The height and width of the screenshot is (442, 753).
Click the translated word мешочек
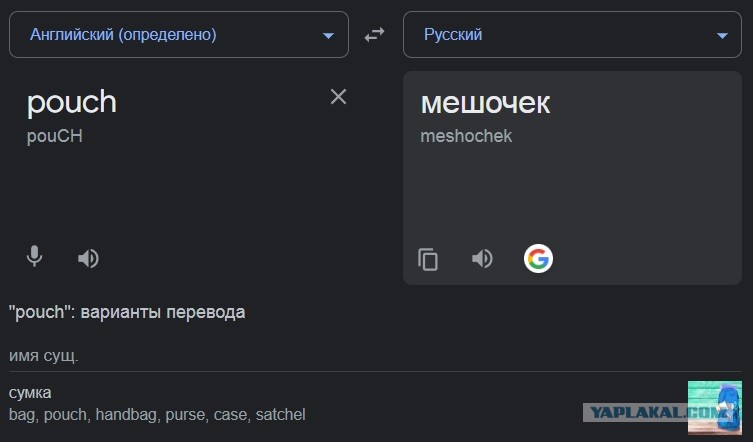pyautogui.click(x=486, y=103)
